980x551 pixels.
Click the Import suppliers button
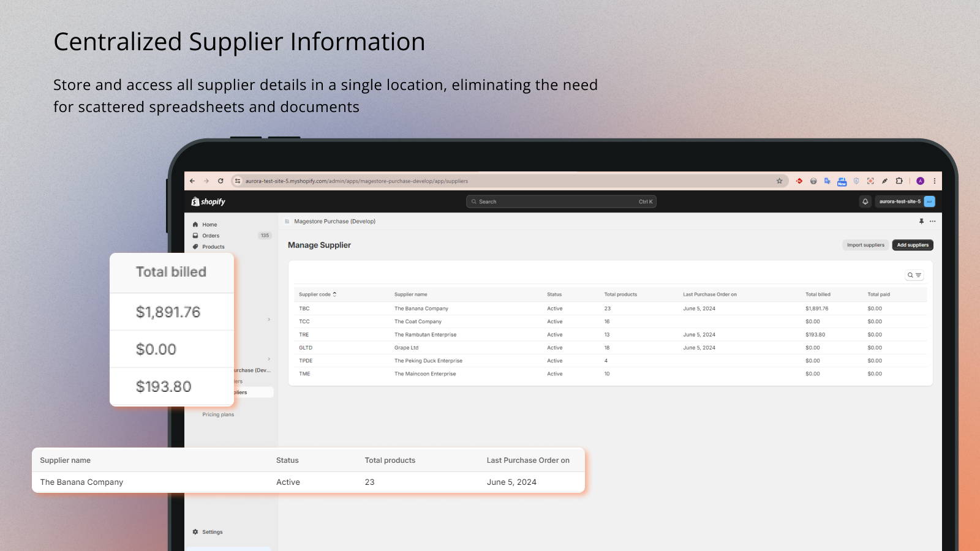[865, 245]
